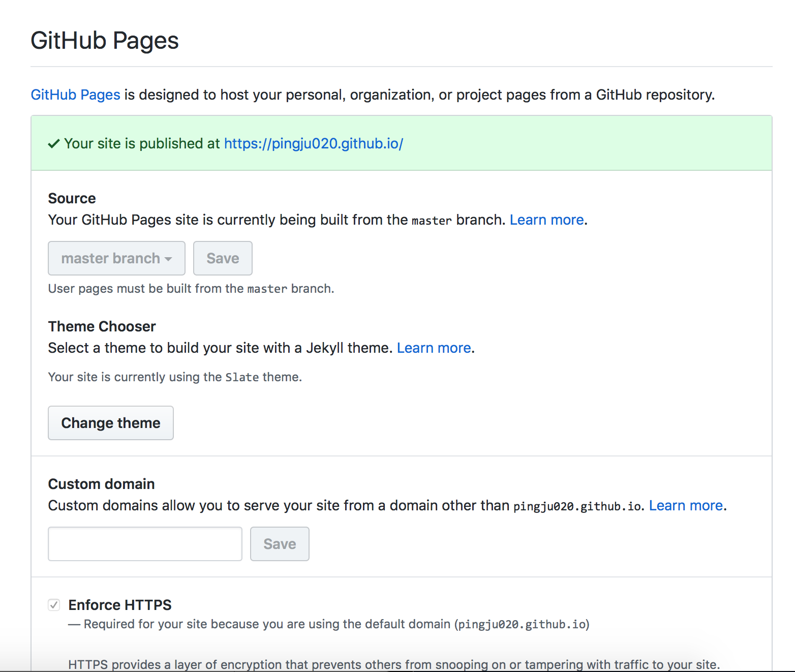Click the Change theme button

click(x=111, y=423)
